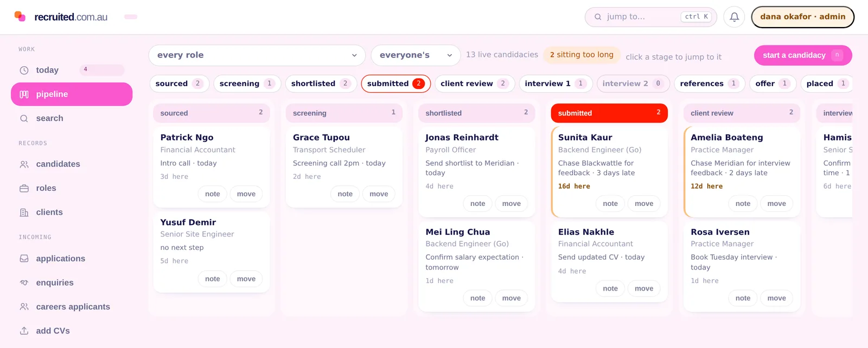Jump to the submitted stage pill
This screenshot has width=868, height=348.
point(396,83)
